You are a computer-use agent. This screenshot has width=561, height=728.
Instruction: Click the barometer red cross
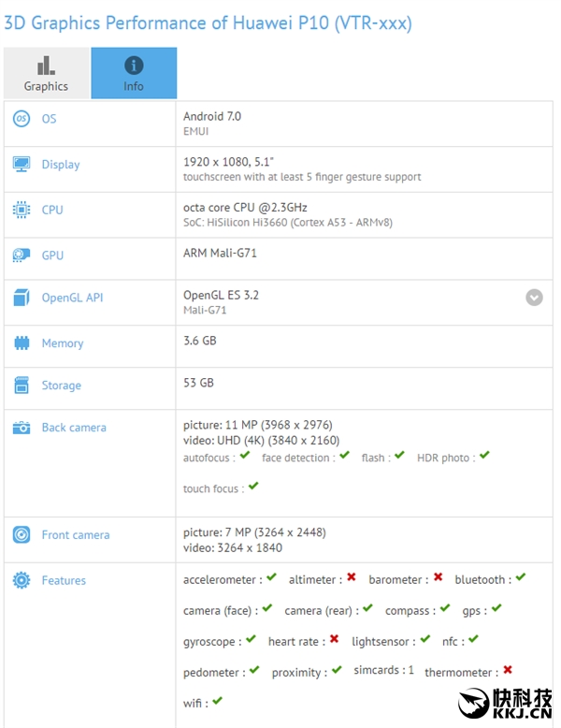click(x=438, y=577)
